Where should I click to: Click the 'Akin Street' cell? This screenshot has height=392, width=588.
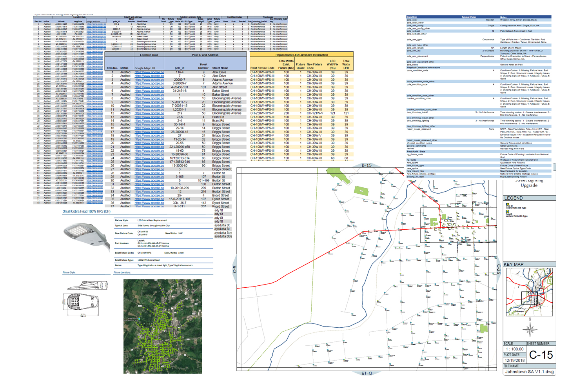coord(220,87)
